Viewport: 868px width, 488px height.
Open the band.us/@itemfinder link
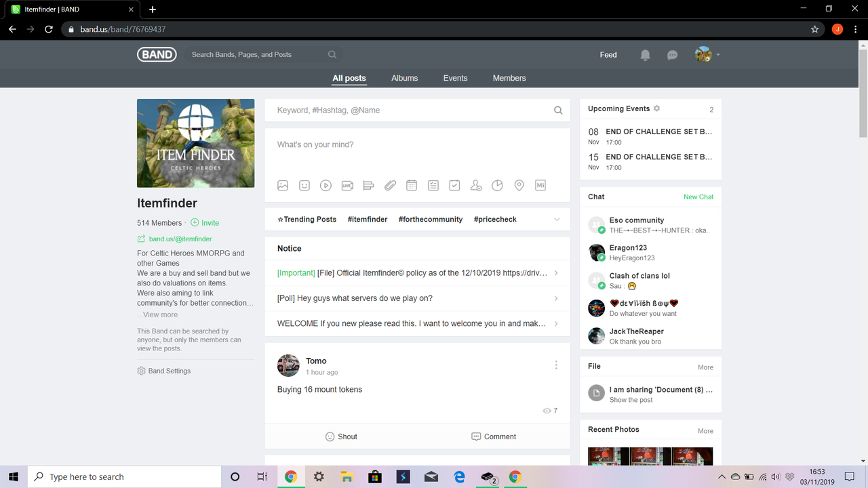(x=175, y=239)
